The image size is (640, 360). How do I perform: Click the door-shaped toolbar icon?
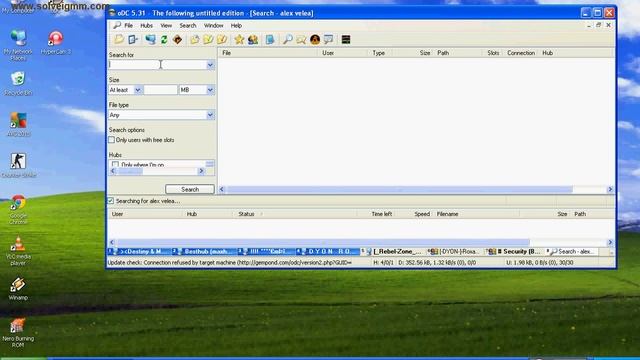[x=133, y=40]
